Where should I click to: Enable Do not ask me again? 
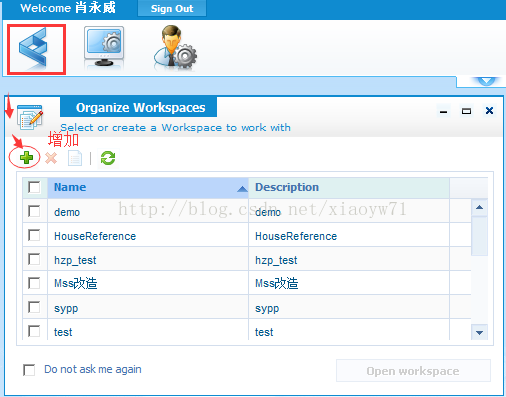[x=29, y=370]
